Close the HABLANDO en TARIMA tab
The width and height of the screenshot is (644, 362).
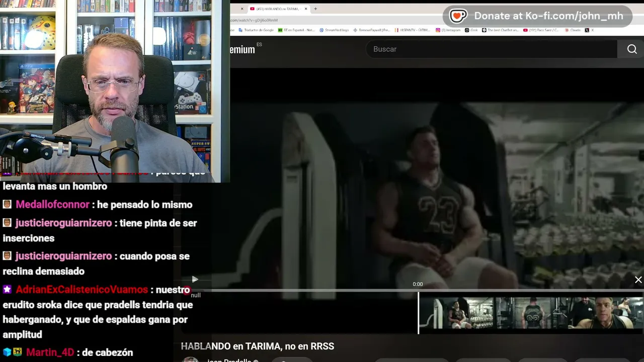click(306, 9)
